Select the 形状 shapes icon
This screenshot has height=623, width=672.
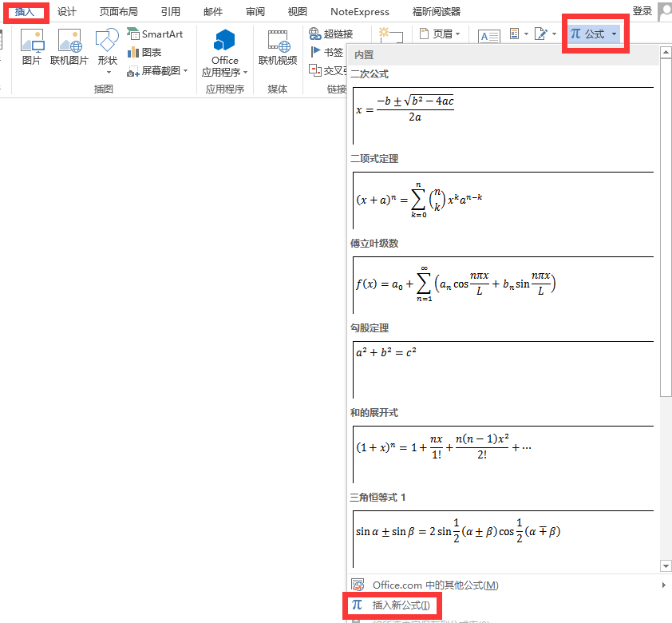107,50
